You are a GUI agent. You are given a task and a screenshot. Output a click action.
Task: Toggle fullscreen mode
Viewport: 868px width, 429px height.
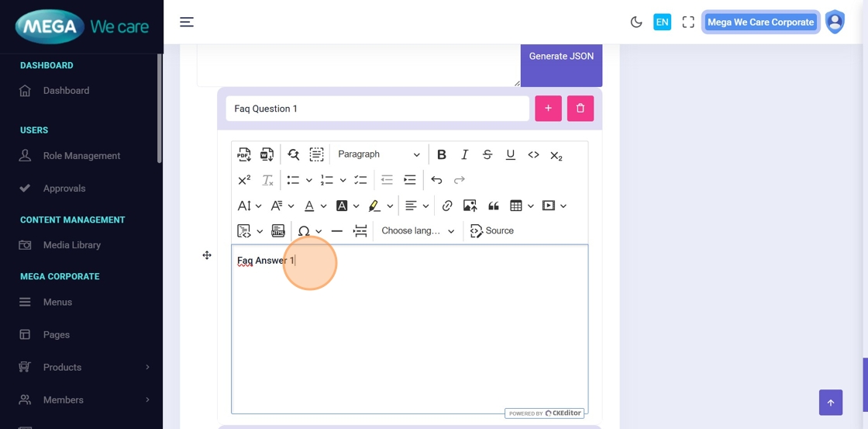[x=688, y=22]
